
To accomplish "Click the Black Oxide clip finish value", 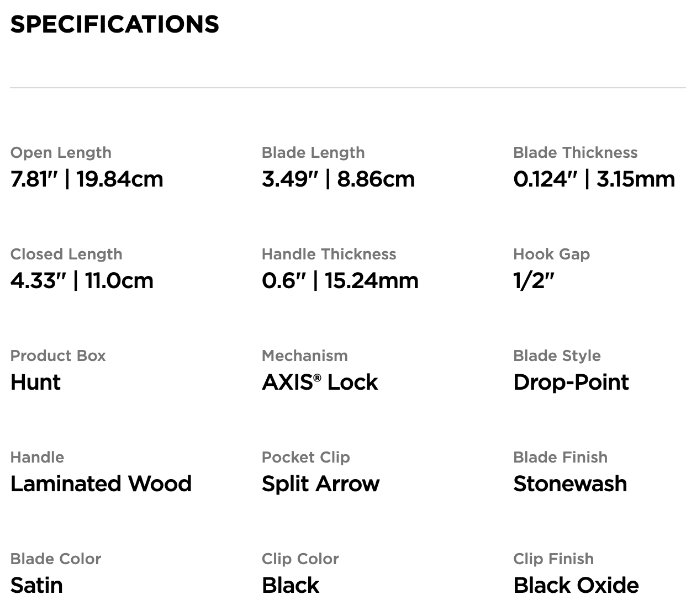I will 576,586.
